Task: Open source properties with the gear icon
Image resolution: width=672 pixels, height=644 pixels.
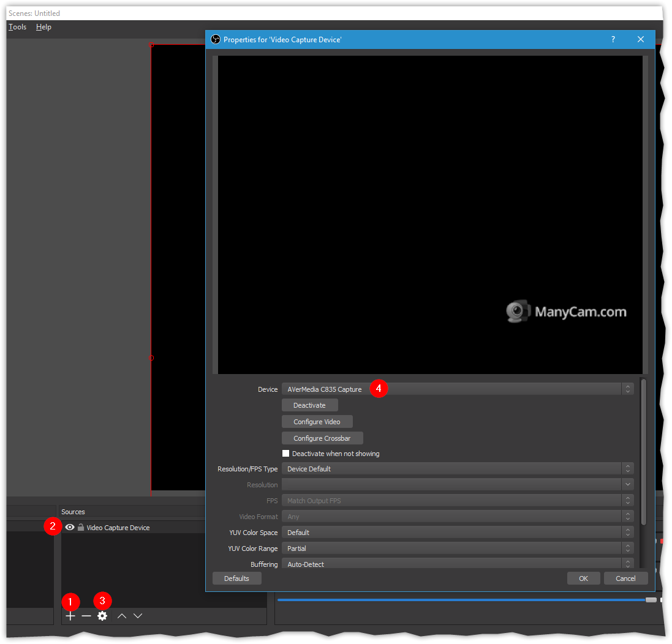Action: tap(102, 616)
